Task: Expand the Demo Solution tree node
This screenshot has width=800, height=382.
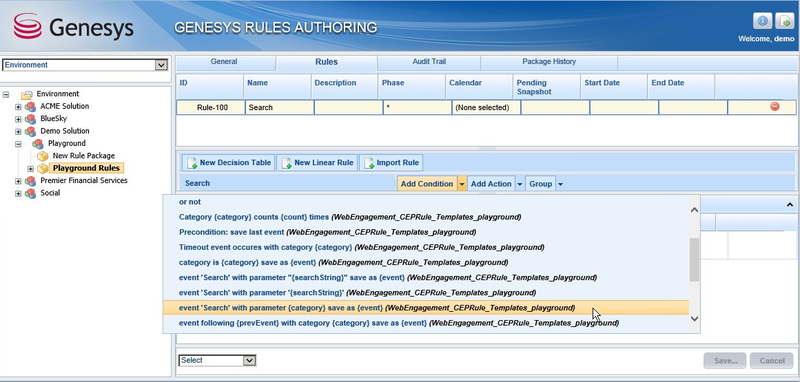Action: tap(18, 131)
